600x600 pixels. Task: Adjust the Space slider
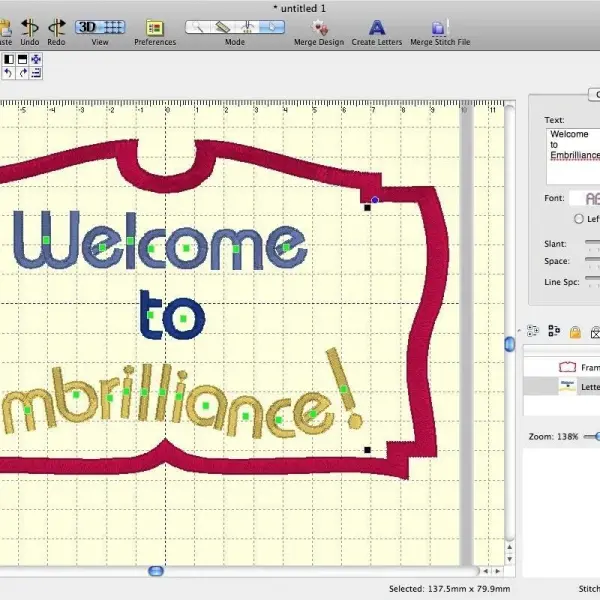(x=592, y=259)
